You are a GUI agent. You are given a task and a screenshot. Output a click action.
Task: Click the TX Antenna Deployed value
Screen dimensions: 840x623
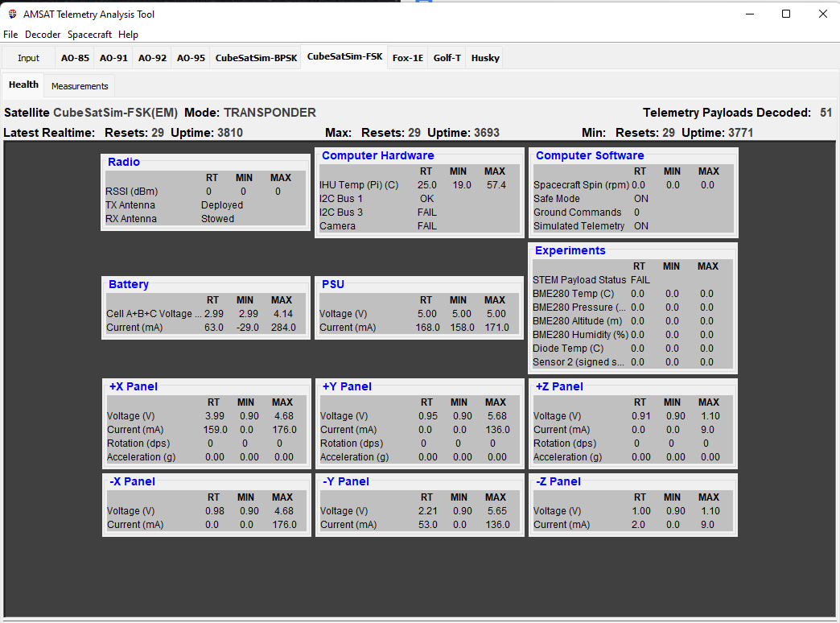tap(222, 204)
